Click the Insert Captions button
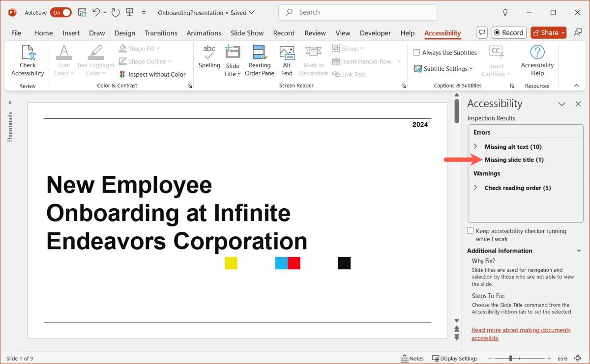The width and height of the screenshot is (590, 364). click(x=496, y=61)
